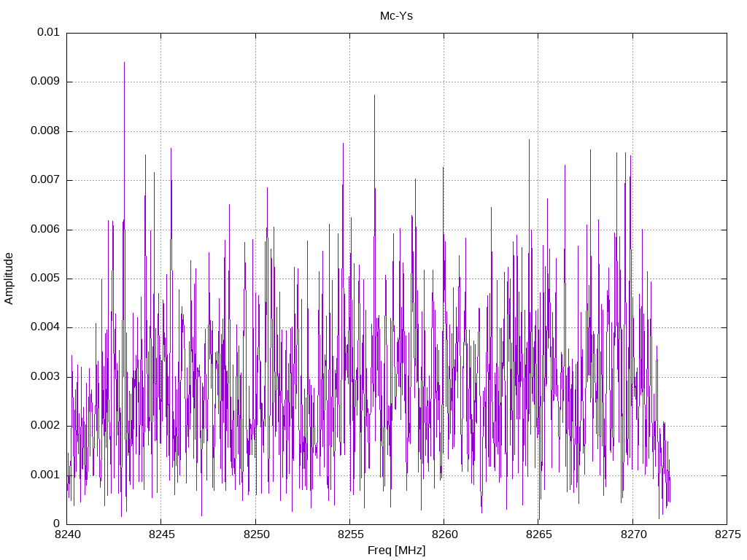Click the y-axis tick value 0.008
Screen dimensions: 747x560
(45, 131)
